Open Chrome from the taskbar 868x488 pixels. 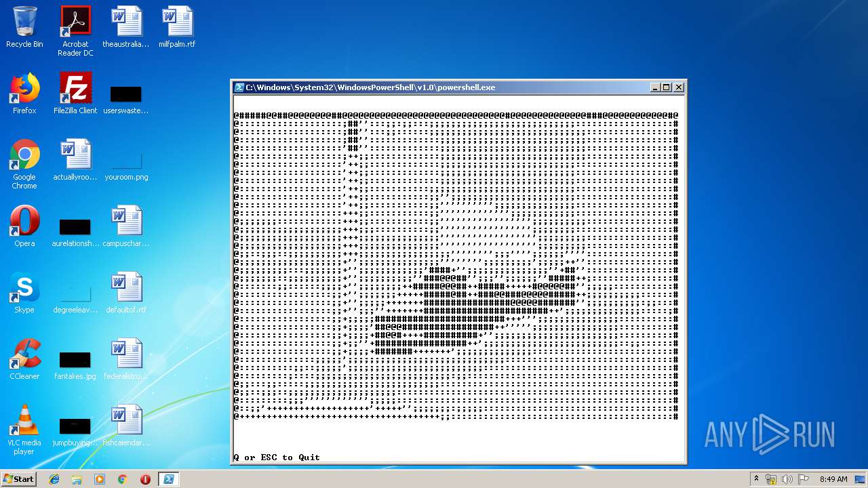(122, 479)
